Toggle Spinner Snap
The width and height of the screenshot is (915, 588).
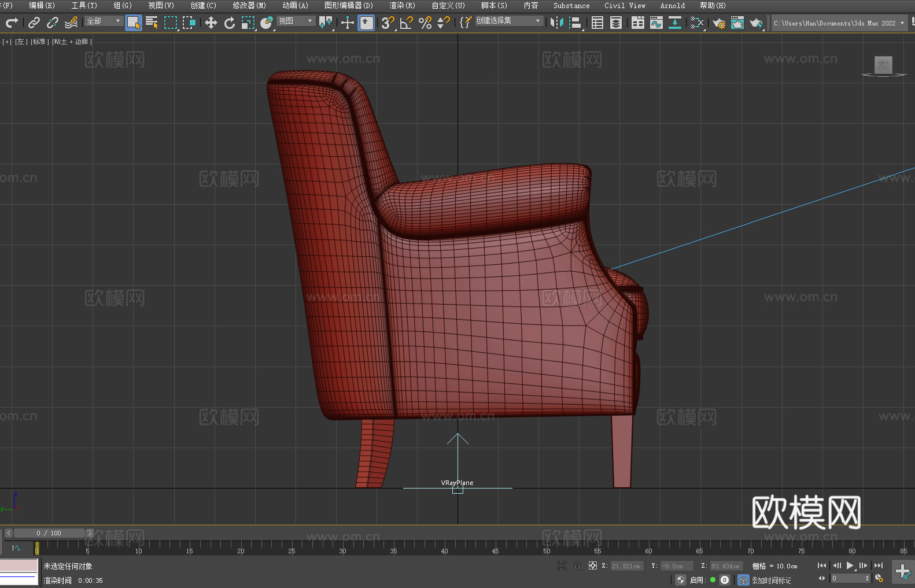(x=444, y=23)
